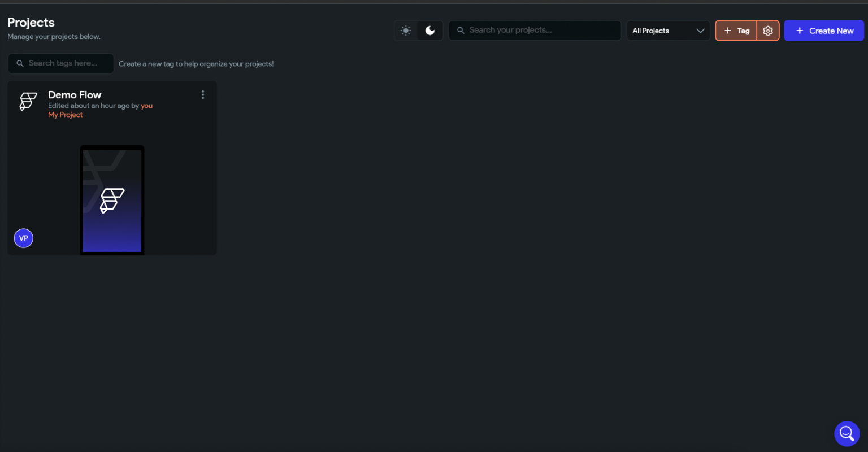Click the Projects page heading

pos(31,23)
